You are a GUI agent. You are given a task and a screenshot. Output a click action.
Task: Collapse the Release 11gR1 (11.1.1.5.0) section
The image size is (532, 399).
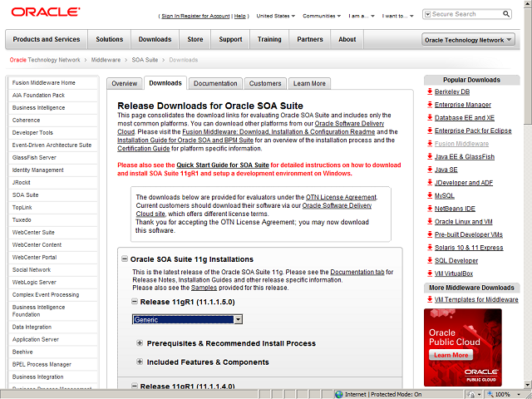[x=133, y=302]
